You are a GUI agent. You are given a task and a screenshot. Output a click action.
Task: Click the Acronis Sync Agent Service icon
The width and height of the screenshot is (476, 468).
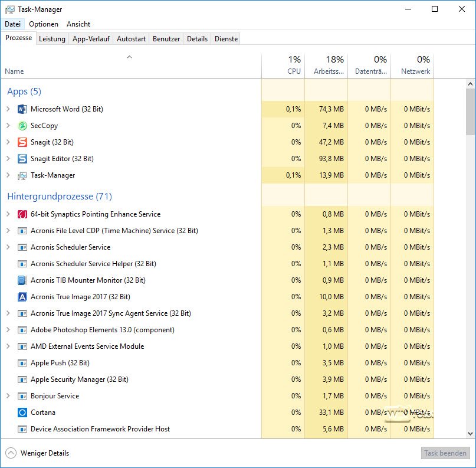(22, 313)
